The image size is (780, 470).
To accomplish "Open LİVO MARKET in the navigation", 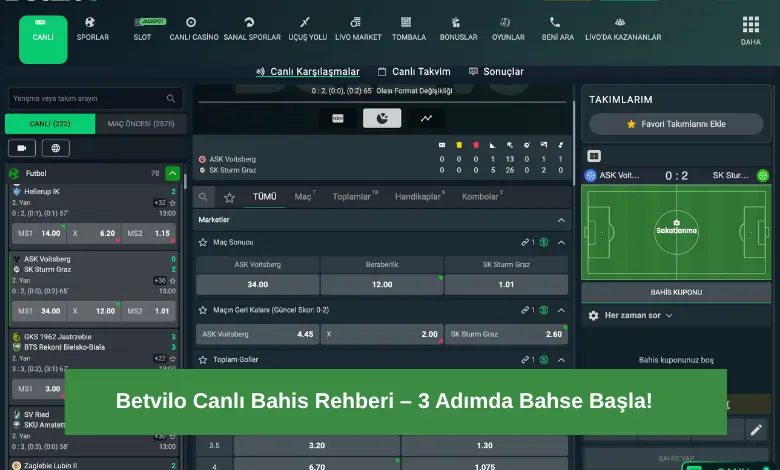I will pyautogui.click(x=358, y=29).
